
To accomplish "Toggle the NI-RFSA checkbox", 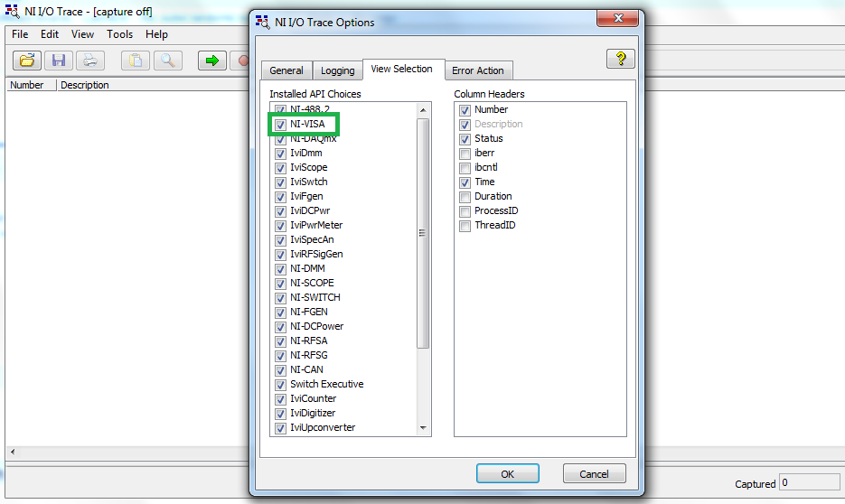I will pyautogui.click(x=280, y=341).
